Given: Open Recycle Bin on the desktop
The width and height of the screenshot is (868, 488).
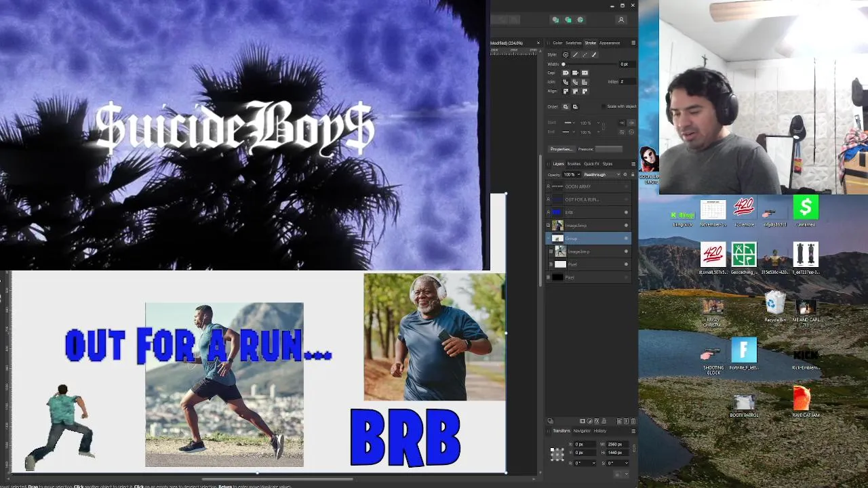Looking at the screenshot, I should click(x=775, y=307).
